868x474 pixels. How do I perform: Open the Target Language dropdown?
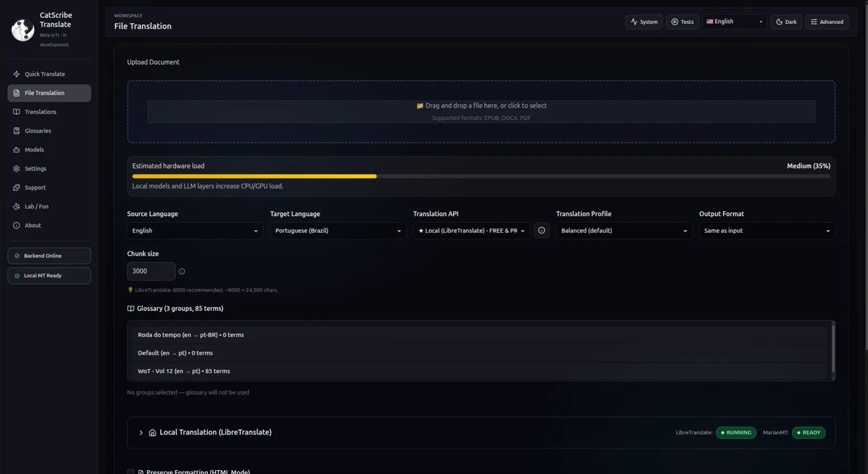click(x=337, y=231)
